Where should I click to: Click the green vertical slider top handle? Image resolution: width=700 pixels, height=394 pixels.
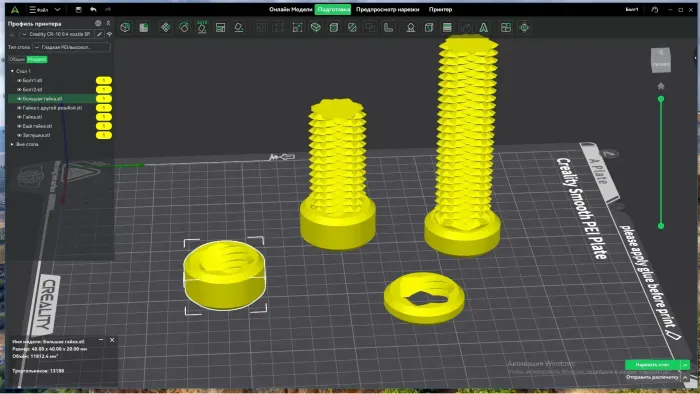[661, 99]
